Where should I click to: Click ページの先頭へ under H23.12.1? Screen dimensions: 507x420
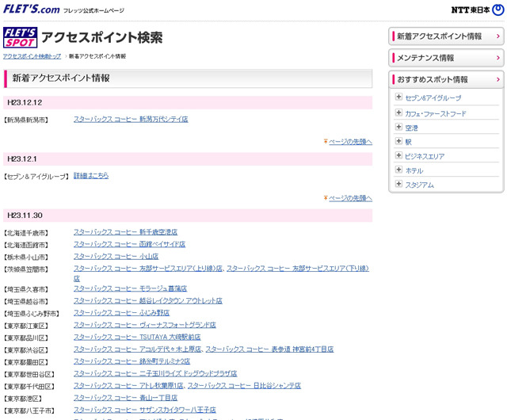point(350,198)
